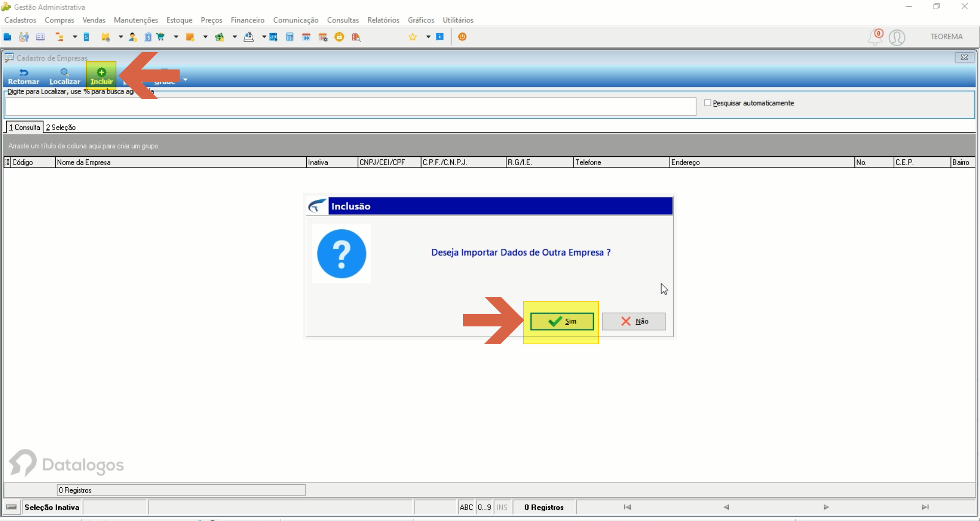Go to last record navigation button

click(x=925, y=507)
